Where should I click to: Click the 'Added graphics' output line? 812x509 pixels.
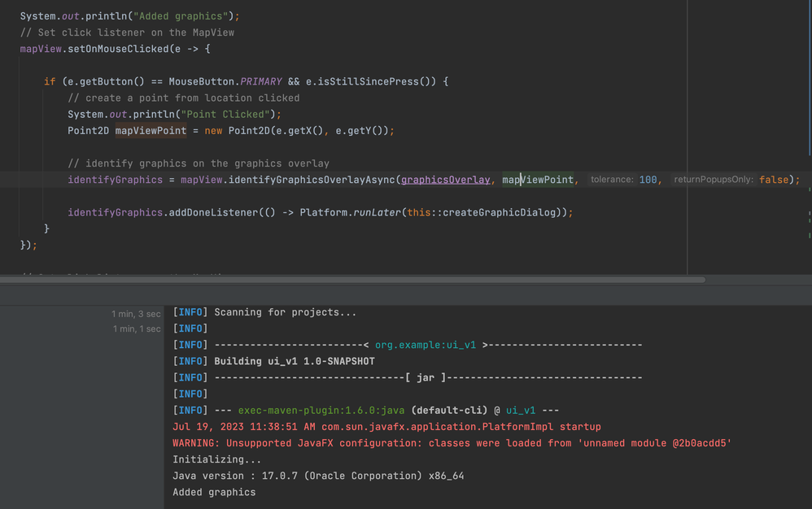point(213,492)
